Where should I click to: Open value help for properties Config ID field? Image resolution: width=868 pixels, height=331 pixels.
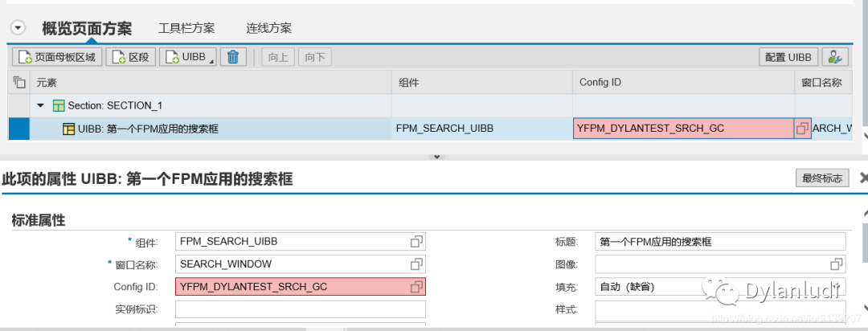coord(416,287)
